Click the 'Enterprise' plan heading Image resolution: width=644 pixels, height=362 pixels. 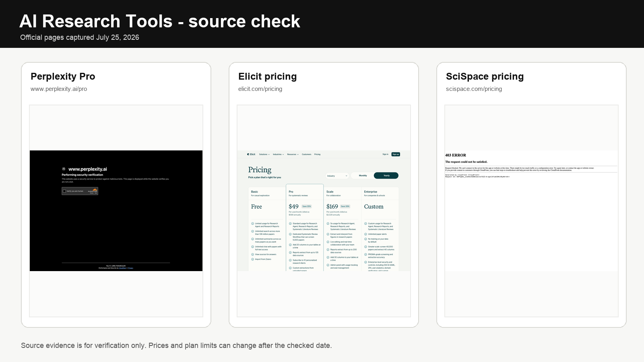[x=371, y=192]
